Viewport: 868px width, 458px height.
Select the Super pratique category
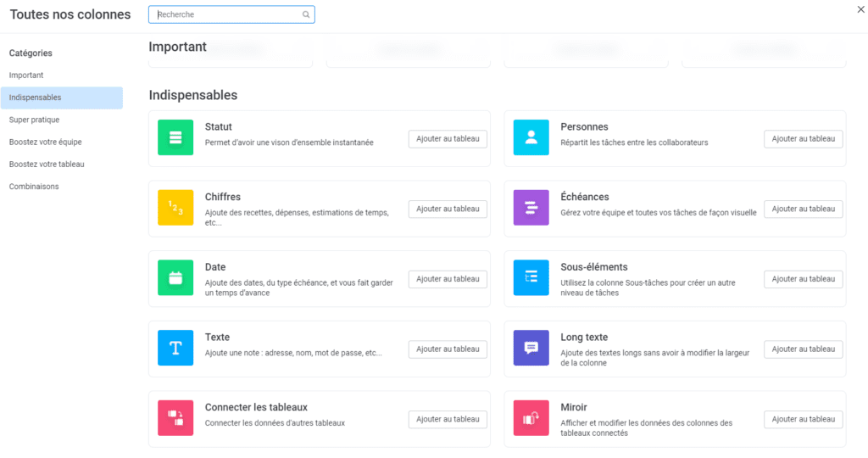(34, 120)
